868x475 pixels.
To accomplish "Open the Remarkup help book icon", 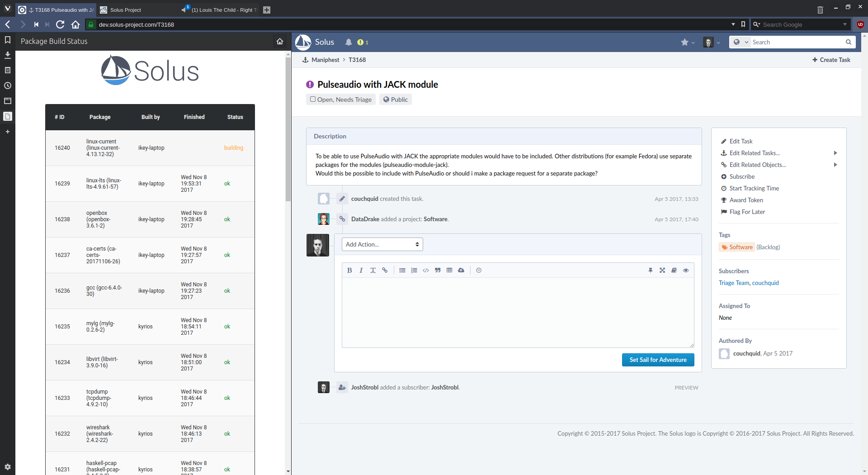I will (674, 270).
